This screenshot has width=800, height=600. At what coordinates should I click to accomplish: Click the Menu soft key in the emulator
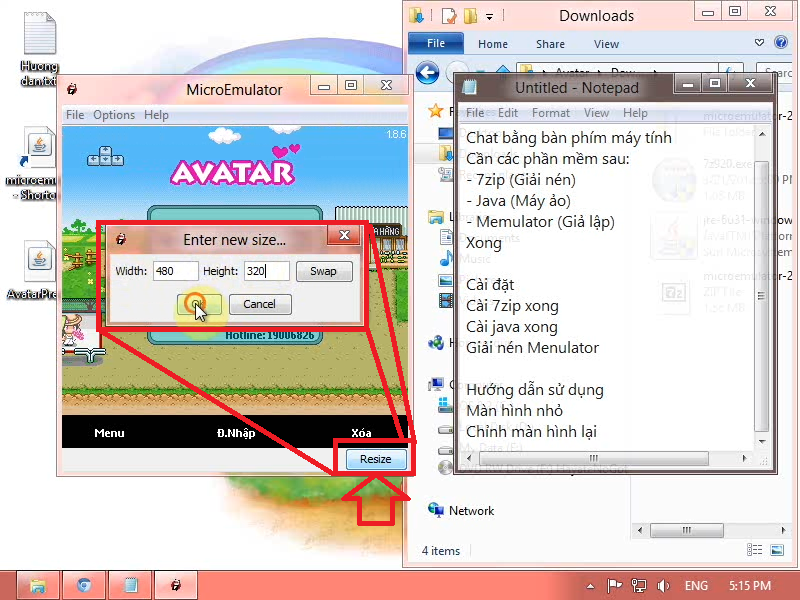pos(109,433)
